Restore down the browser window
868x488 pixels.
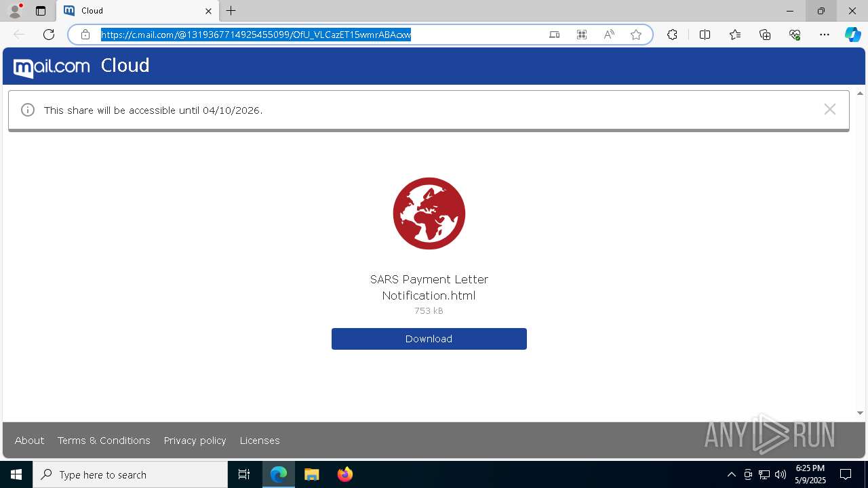821,11
